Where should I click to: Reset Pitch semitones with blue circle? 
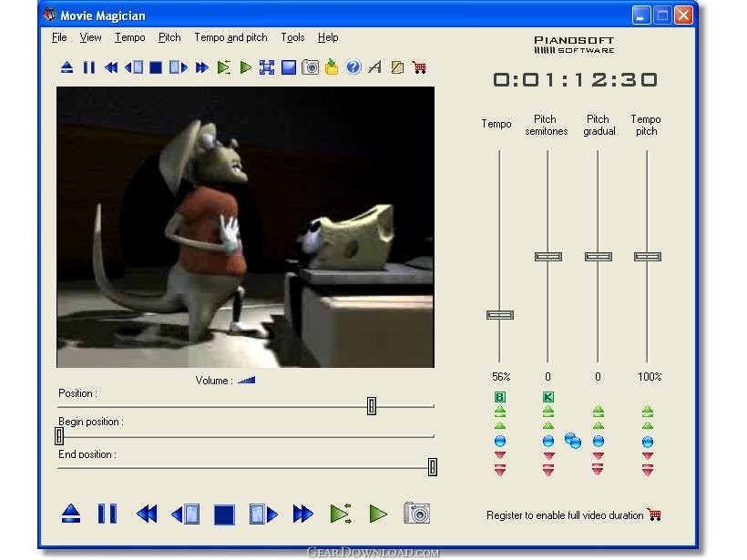point(548,441)
